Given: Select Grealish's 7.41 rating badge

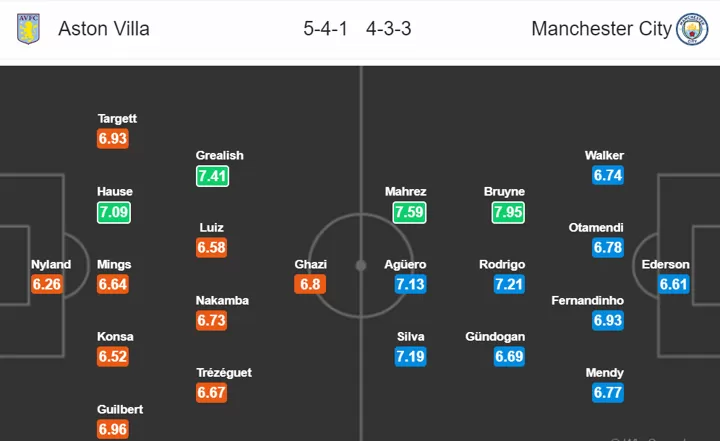Looking at the screenshot, I should point(212,176).
